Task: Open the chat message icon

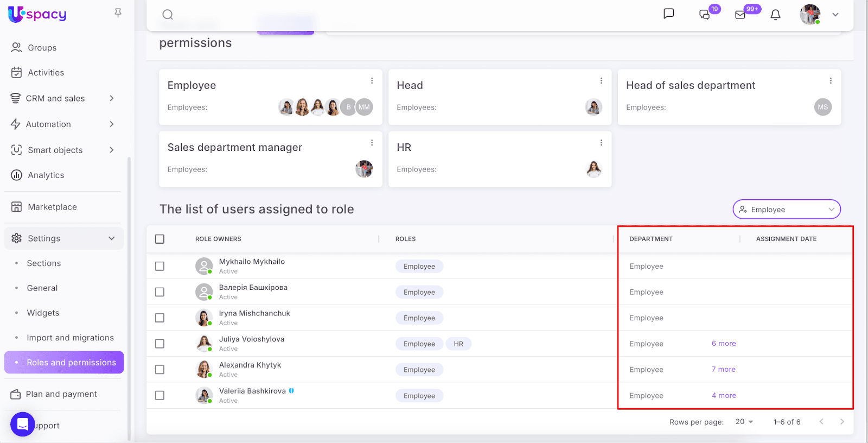Action: pos(668,14)
